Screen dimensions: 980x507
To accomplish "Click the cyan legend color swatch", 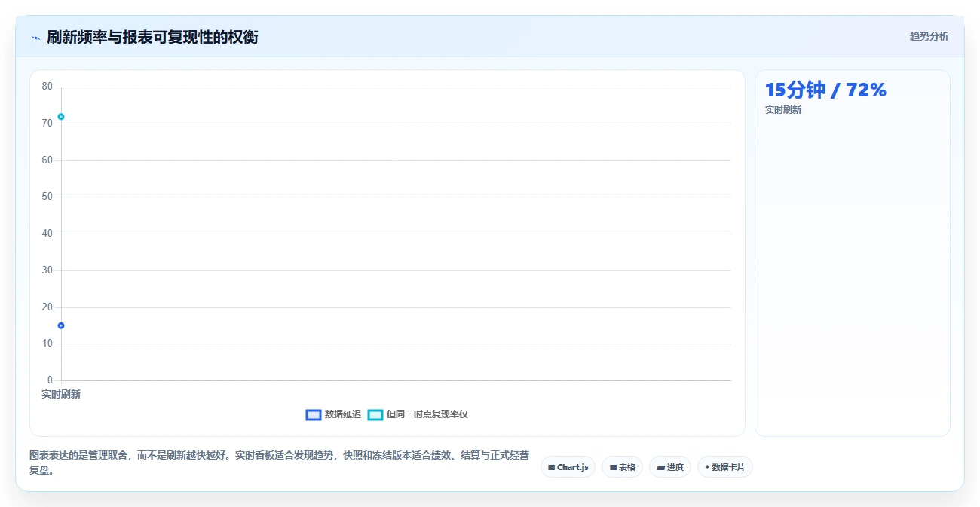I will (375, 414).
